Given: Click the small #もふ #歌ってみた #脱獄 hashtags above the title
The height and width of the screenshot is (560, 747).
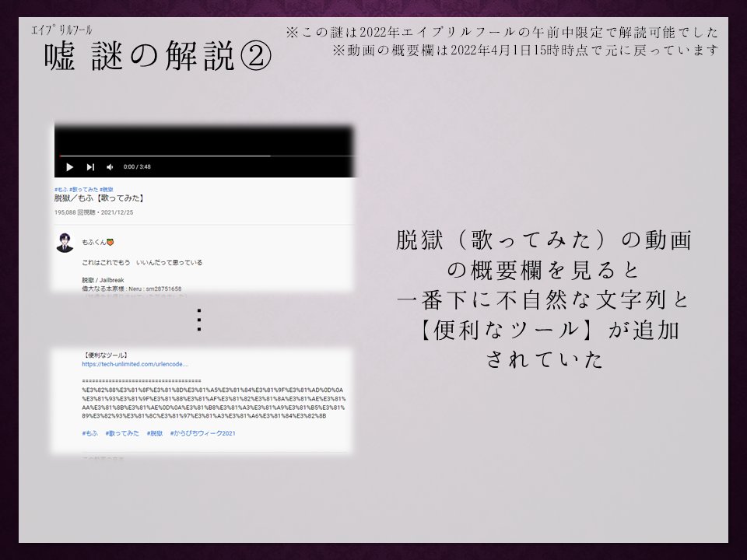Looking at the screenshot, I should [84, 190].
